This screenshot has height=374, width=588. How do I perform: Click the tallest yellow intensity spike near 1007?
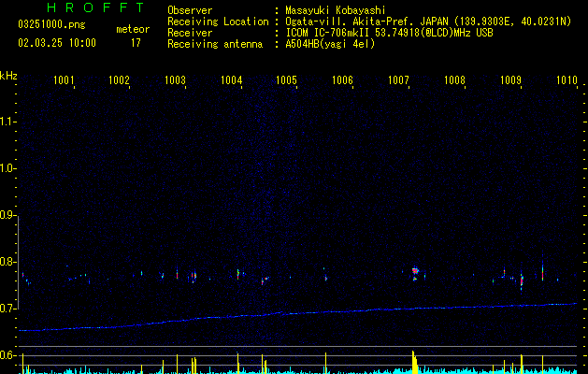(x=414, y=363)
